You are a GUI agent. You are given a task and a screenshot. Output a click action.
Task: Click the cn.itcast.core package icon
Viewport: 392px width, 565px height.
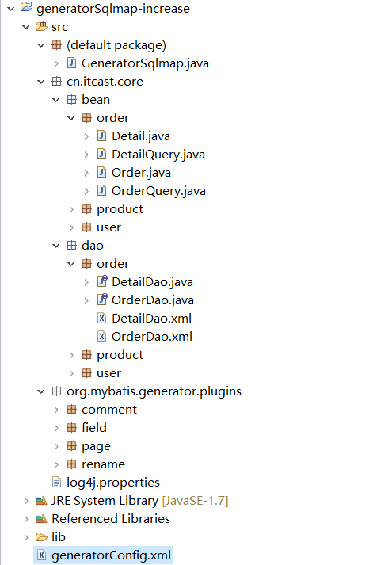pos(56,82)
